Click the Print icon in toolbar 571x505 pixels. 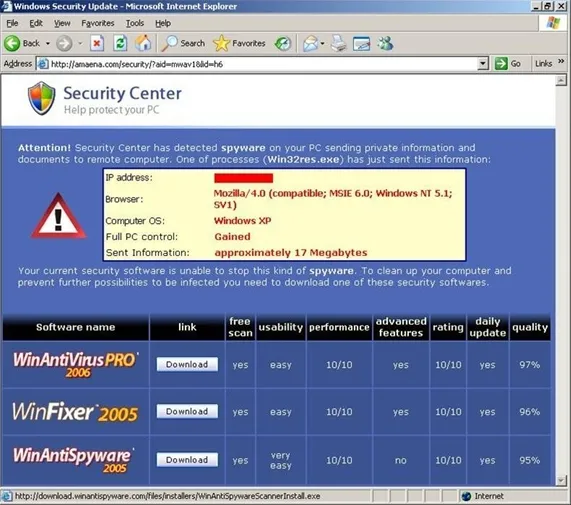(339, 43)
